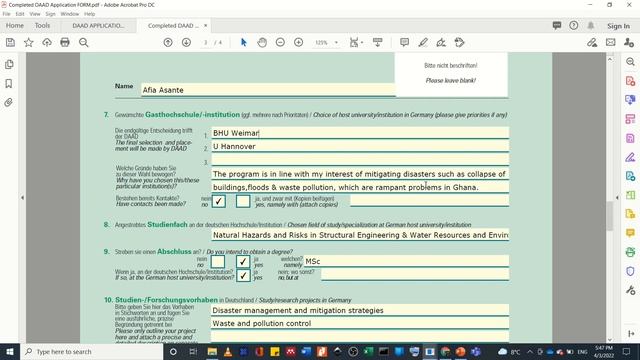The width and height of the screenshot is (640, 360).
Task: Send file by email envelope icon
Action: pyautogui.click(x=611, y=42)
